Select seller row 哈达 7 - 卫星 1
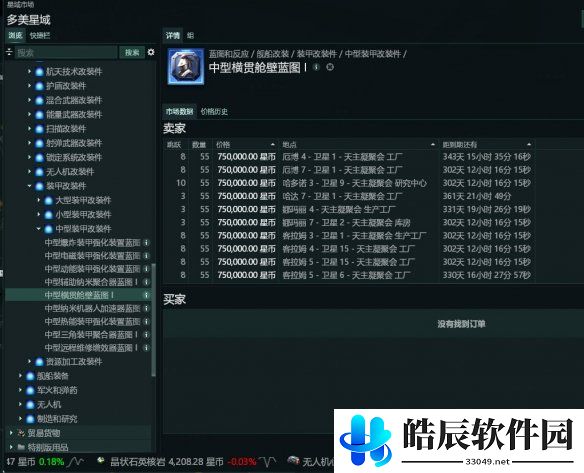The height and width of the screenshot is (473, 584). [349, 196]
